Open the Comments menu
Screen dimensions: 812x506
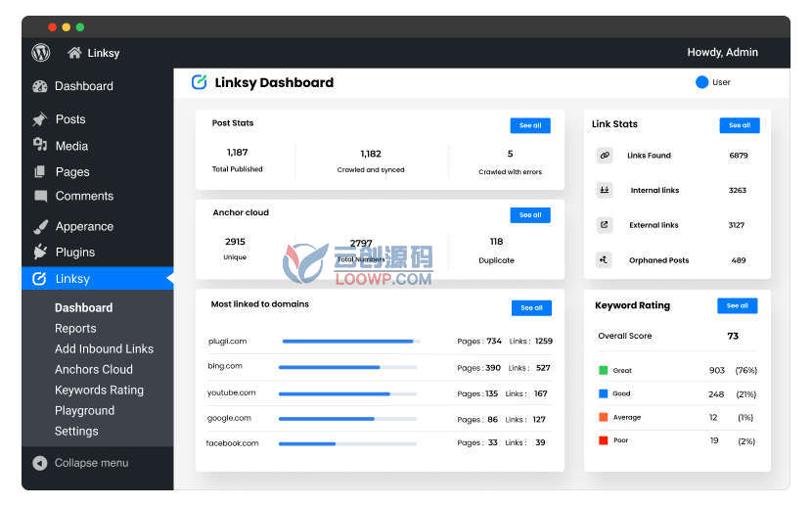tap(84, 196)
